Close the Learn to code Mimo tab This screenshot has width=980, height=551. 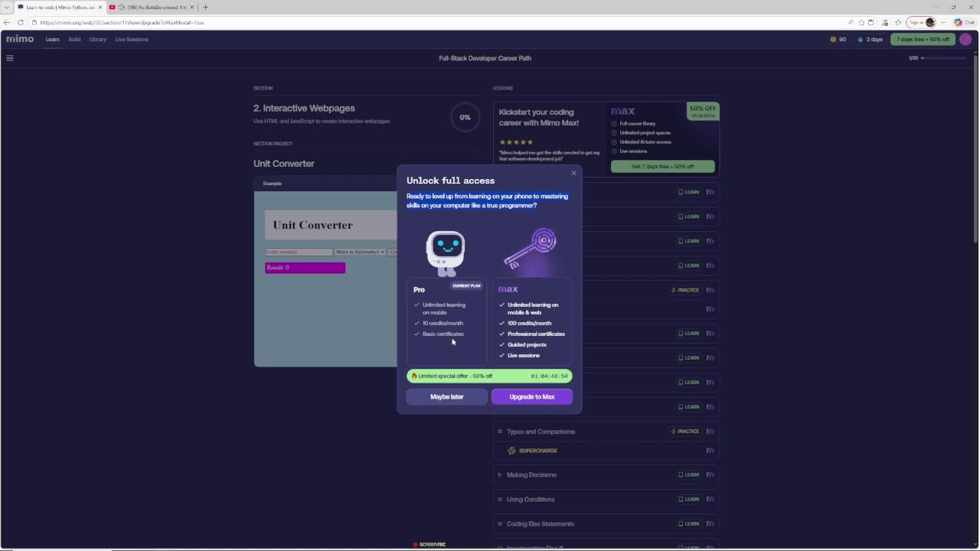(100, 7)
